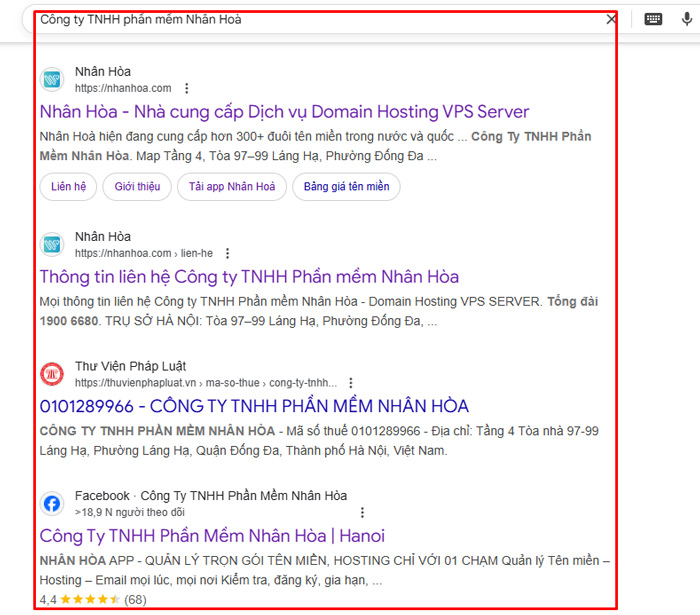Click the '(68)' review count
This screenshot has height=615, width=700.
point(135,599)
